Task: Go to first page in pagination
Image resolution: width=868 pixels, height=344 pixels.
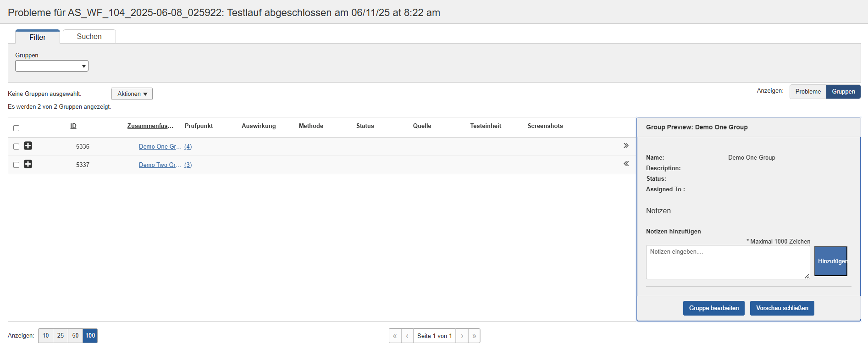Action: 395,336
